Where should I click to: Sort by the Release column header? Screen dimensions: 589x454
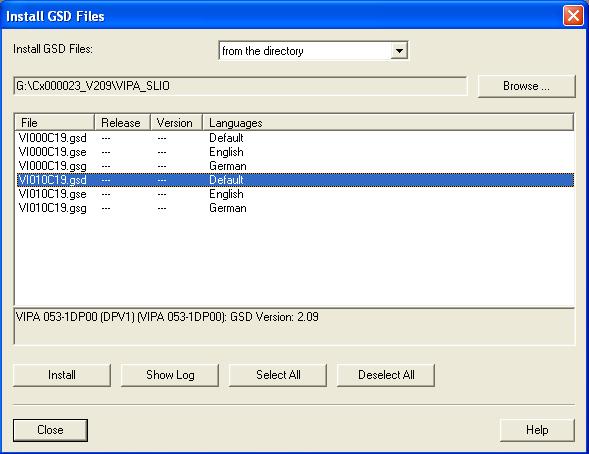[122, 123]
